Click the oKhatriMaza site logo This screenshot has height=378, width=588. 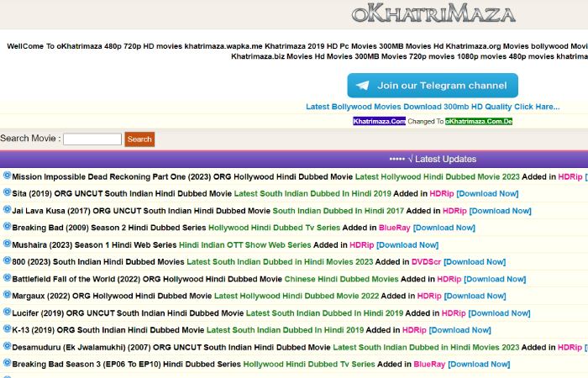pos(433,13)
